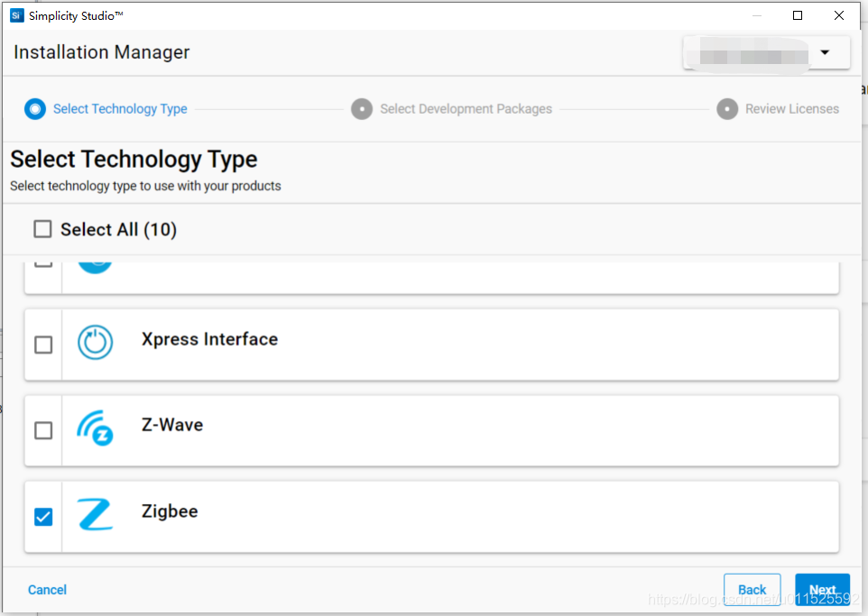Viewport: 868px width, 616px height.
Task: Click the Select Development Packages step indicator
Action: (x=361, y=108)
